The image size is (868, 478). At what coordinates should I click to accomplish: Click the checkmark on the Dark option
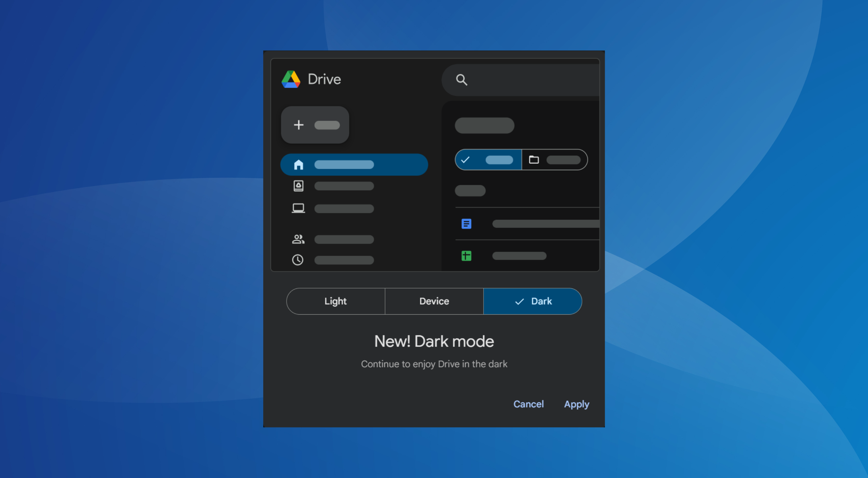pos(519,301)
